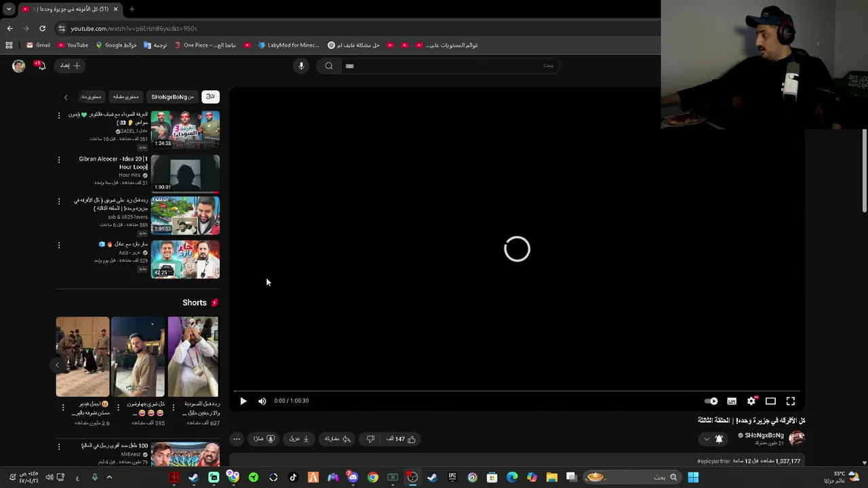Select the 'All' filter chip
This screenshot has height=488, width=868.
tap(211, 97)
